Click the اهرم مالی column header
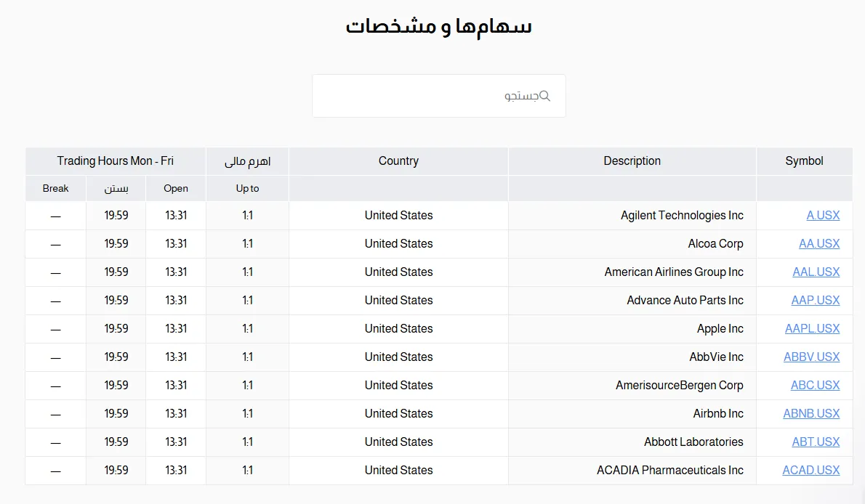The width and height of the screenshot is (865, 504). [x=247, y=160]
